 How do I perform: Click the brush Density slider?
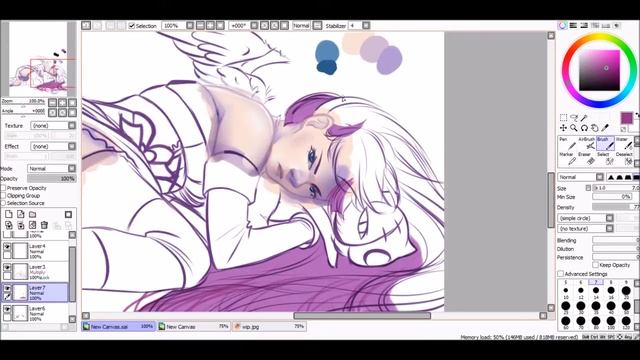[x=616, y=207]
